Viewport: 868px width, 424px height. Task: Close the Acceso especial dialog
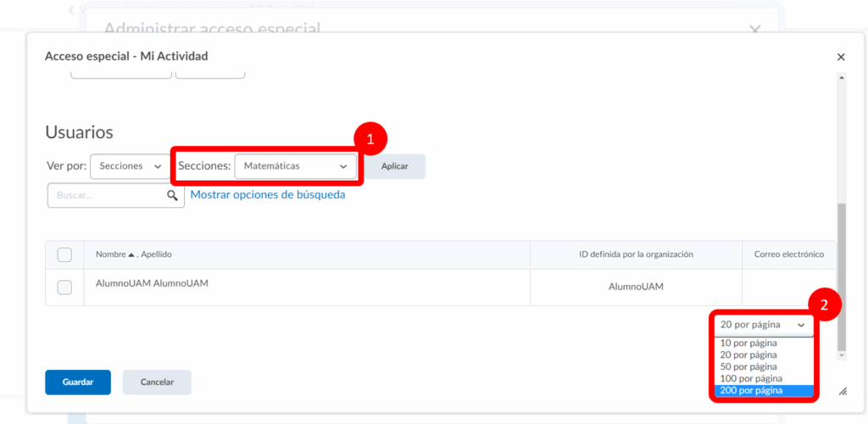point(841,57)
